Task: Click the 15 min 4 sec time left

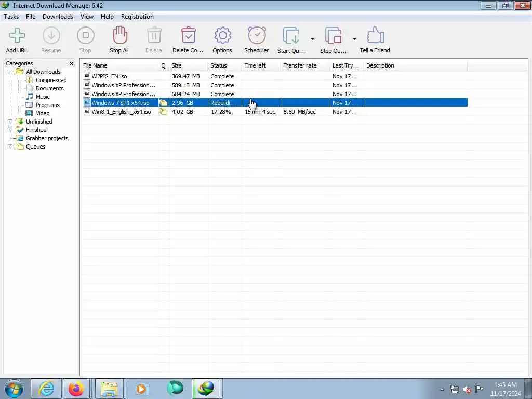Action: coord(260,112)
